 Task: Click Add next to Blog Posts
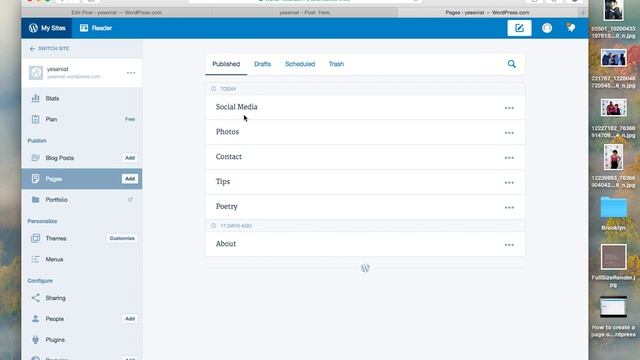pos(130,158)
